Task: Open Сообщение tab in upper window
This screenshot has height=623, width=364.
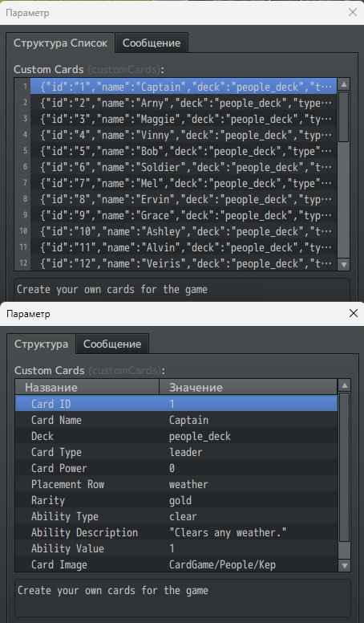Action: [152, 43]
